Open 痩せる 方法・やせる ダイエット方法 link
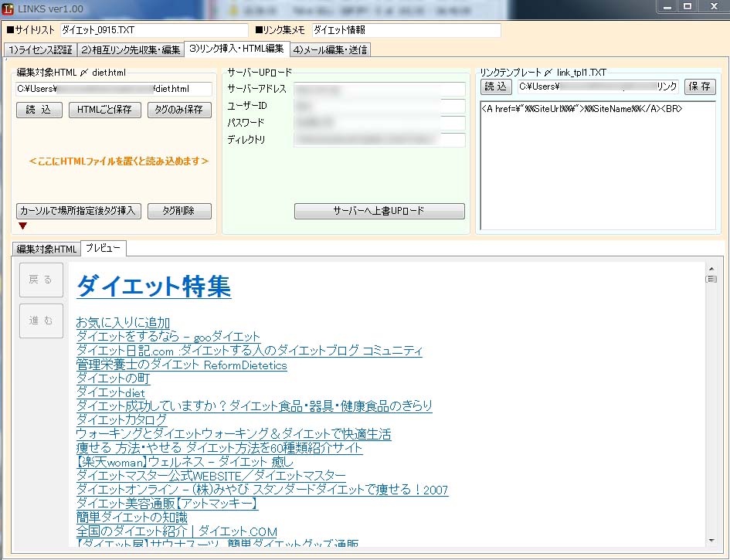The width and height of the screenshot is (730, 560). (219, 448)
